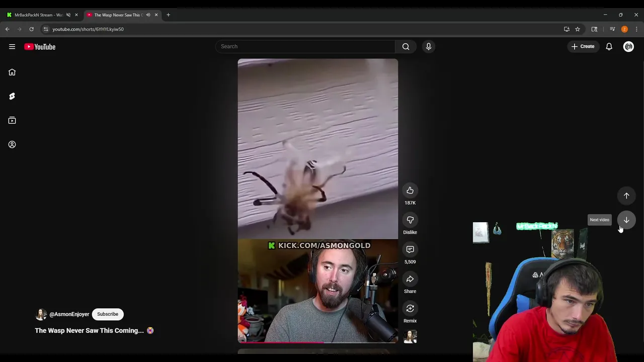Viewport: 644px width, 362px height.
Task: Click the 5,509 comments count
Action: point(410,262)
